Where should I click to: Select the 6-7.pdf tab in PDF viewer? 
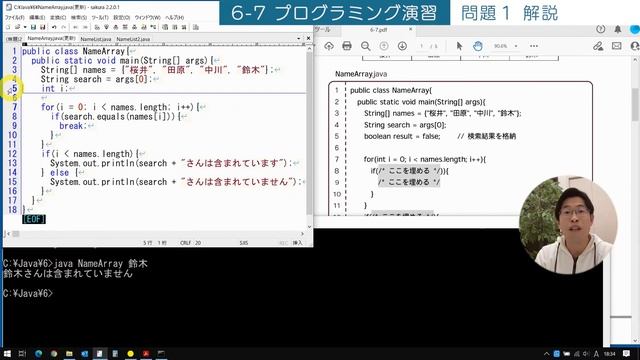[378, 30]
